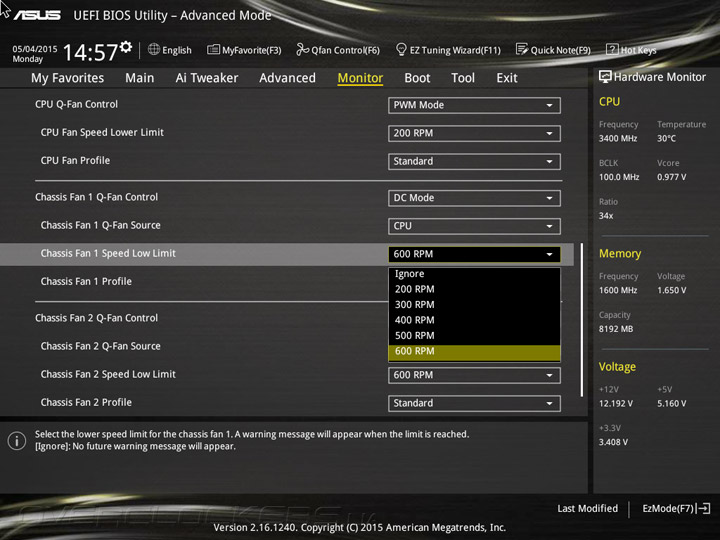Select Chassis Fan 2 Q-Fan Source label
The height and width of the screenshot is (540, 720).
[101, 346]
